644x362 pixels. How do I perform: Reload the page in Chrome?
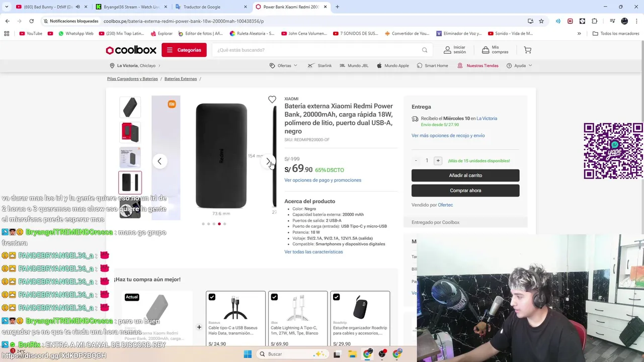click(31, 21)
